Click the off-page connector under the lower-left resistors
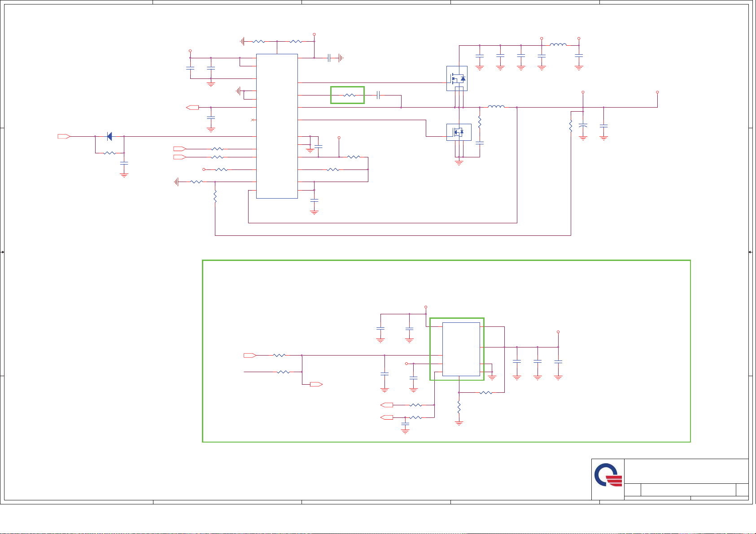 316,384
